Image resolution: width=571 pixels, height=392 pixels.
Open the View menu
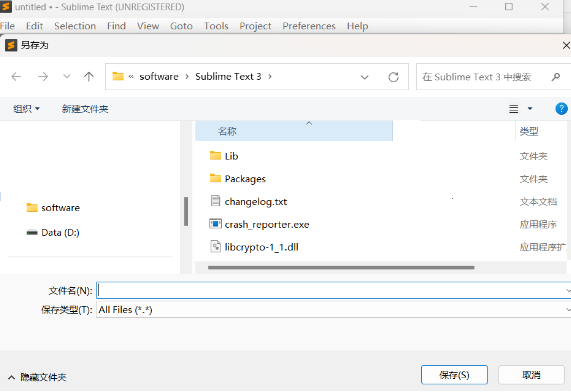point(148,26)
